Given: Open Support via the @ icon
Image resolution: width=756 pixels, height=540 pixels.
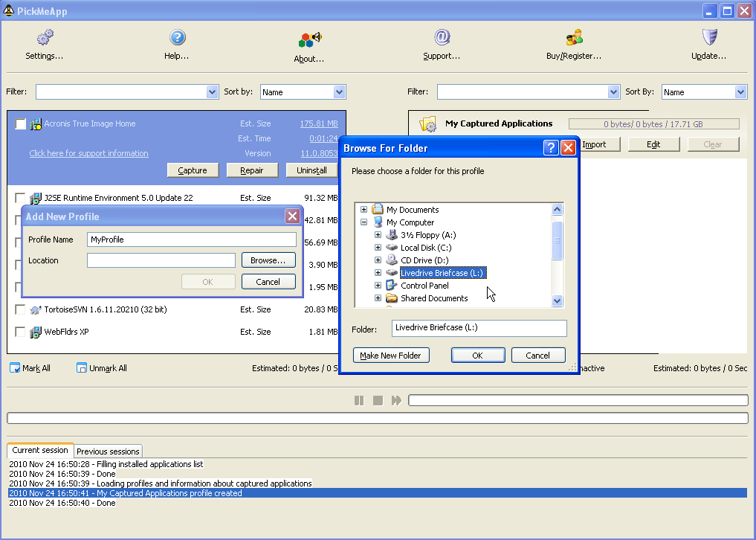Looking at the screenshot, I should [x=442, y=37].
